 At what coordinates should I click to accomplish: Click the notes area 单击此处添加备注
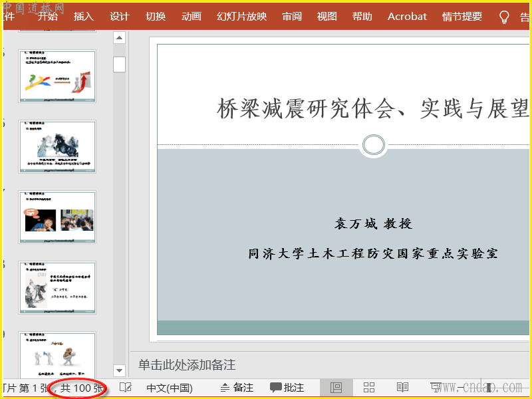click(x=187, y=365)
